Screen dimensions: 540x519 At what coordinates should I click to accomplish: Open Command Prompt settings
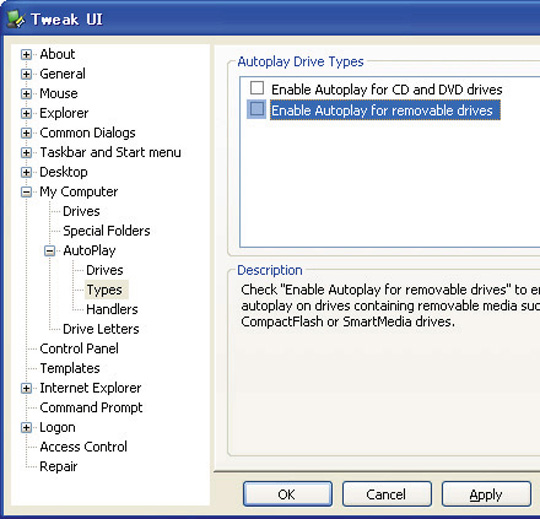[x=91, y=408]
